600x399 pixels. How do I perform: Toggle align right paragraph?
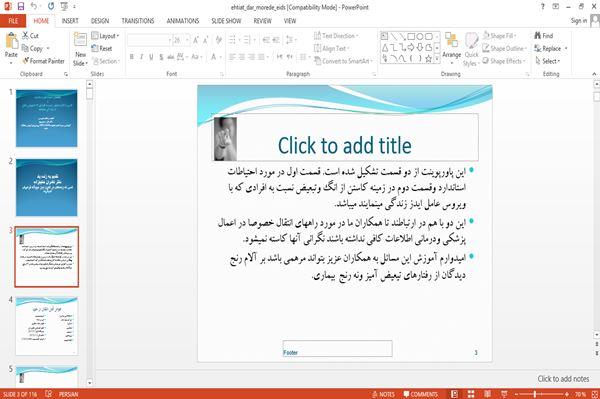(251, 57)
